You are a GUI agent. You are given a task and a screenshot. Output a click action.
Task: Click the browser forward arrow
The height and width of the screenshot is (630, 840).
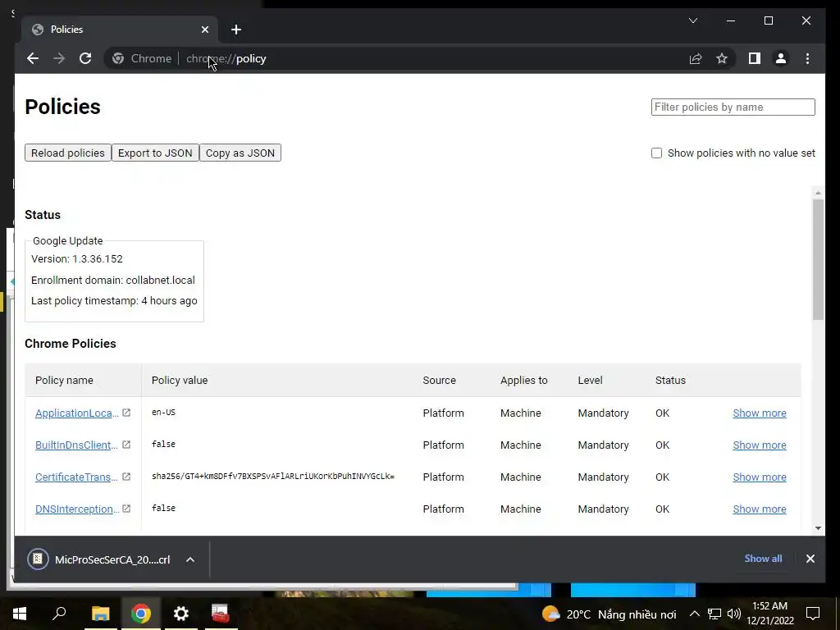pos(59,58)
